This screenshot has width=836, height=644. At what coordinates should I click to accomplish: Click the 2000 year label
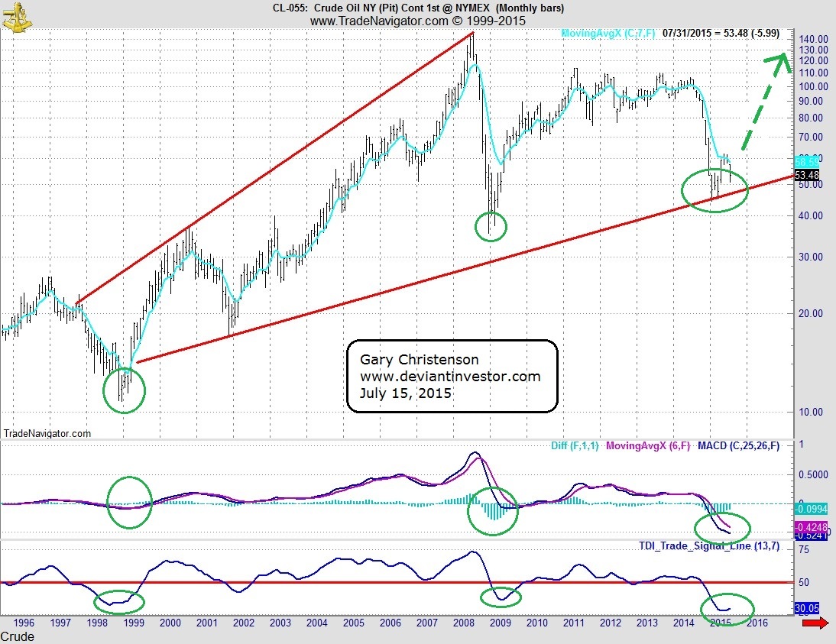[170, 623]
